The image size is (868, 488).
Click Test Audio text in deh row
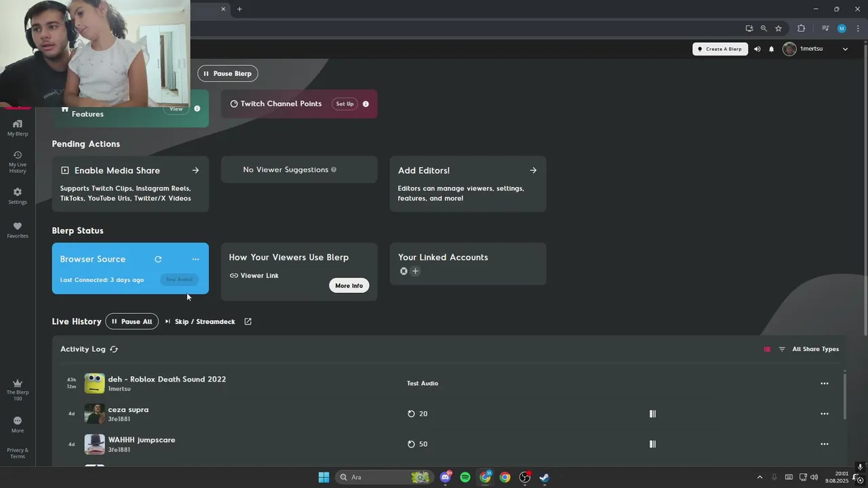[x=422, y=384]
